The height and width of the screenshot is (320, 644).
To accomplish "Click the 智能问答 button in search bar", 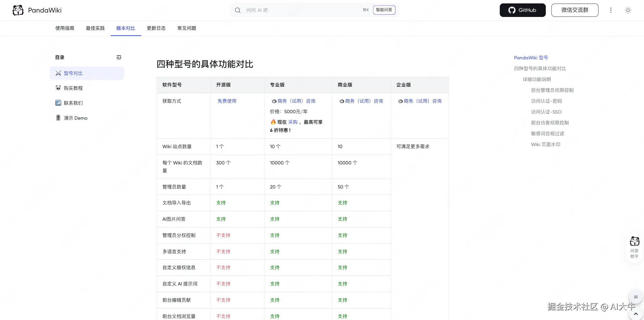I will (384, 10).
